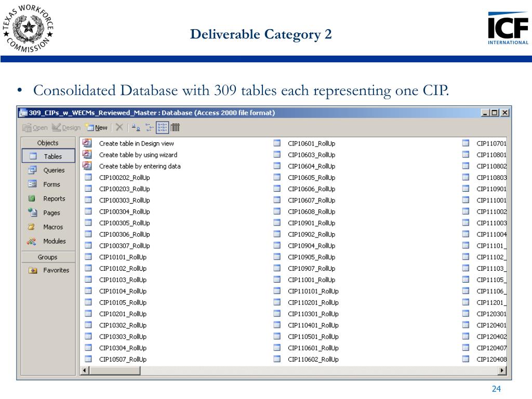The image size is (532, 399).
Task: Select table CIP100304_RollUp
Action: pyautogui.click(x=125, y=212)
